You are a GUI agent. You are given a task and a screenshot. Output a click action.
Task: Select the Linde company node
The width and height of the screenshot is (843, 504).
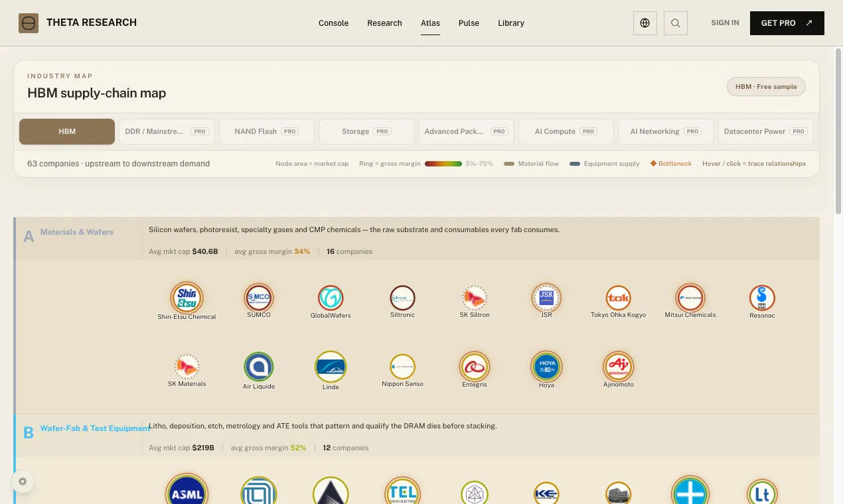pyautogui.click(x=331, y=367)
